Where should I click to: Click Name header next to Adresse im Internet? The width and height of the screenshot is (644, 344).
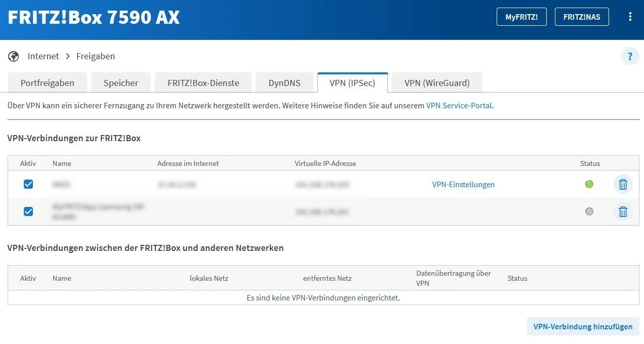[62, 163]
